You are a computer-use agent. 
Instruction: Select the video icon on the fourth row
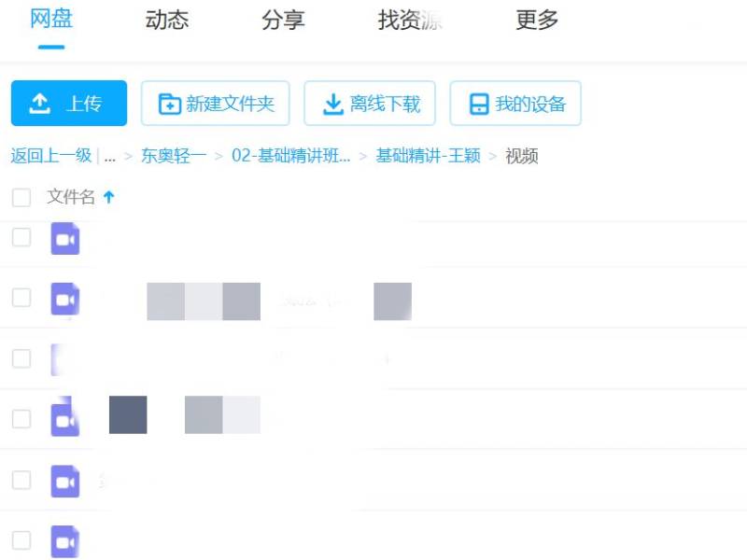pos(63,419)
